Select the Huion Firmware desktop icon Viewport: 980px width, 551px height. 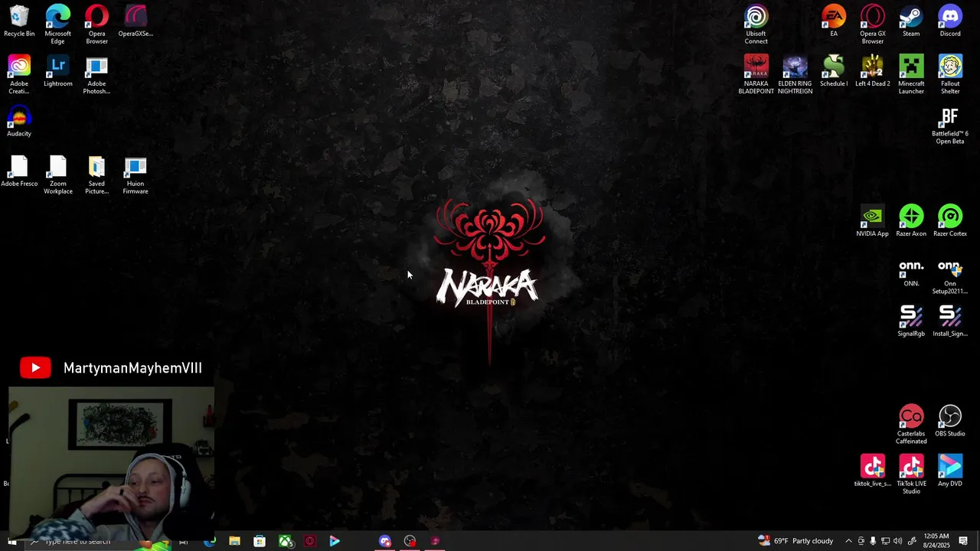[136, 174]
